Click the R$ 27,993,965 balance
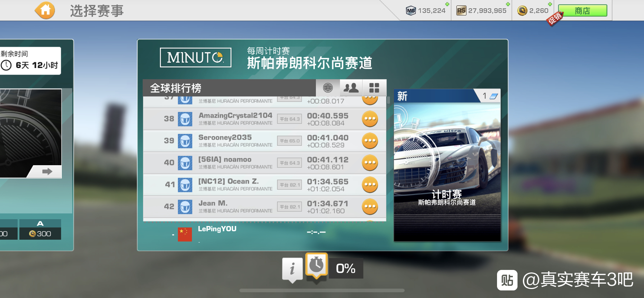The image size is (644, 298). 482,11
